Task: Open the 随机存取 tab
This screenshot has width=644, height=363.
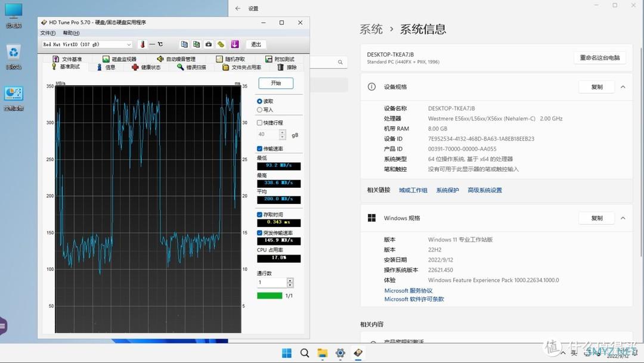Action: coord(230,59)
